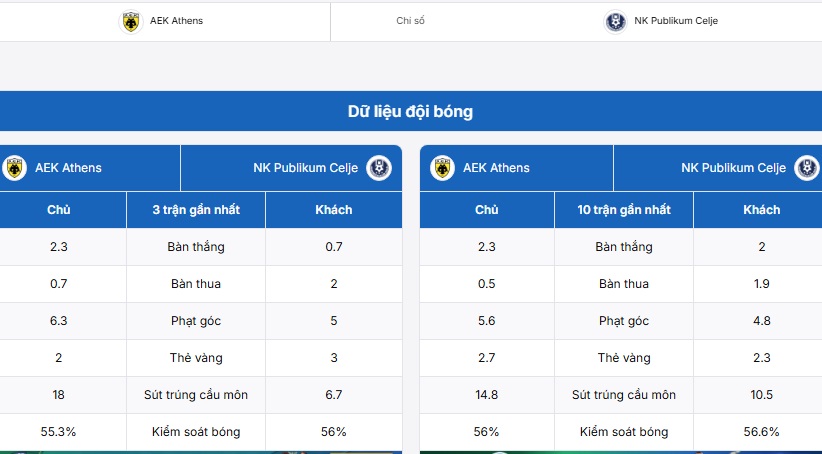Click away shots-on-target value 6.7
This screenshot has width=822, height=454.
point(333,395)
